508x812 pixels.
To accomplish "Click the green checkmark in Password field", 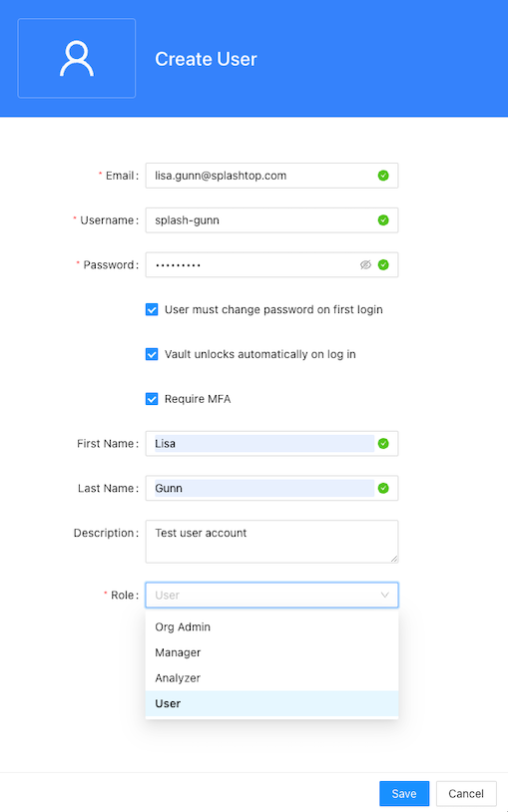I will click(x=383, y=264).
